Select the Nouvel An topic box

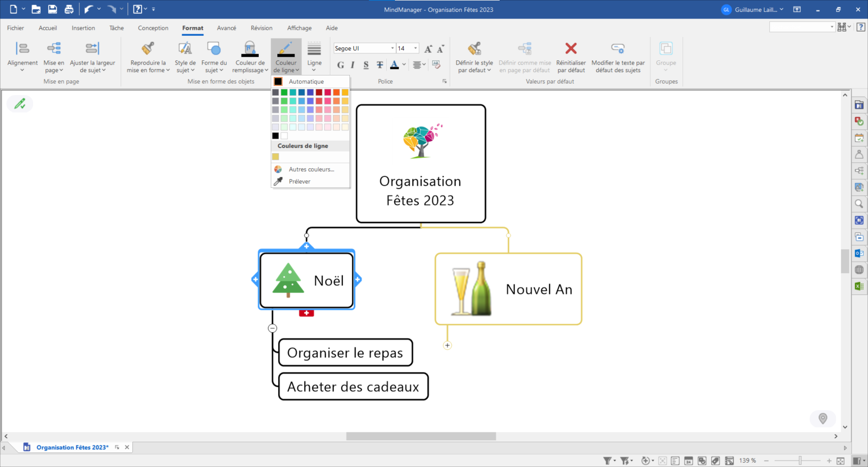[x=508, y=289]
